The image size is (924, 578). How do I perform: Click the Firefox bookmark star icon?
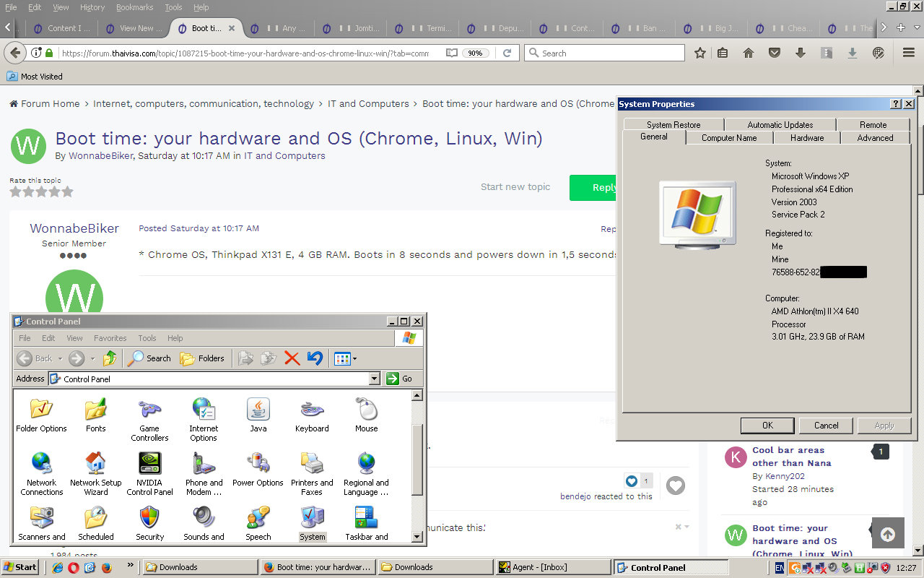click(x=699, y=53)
